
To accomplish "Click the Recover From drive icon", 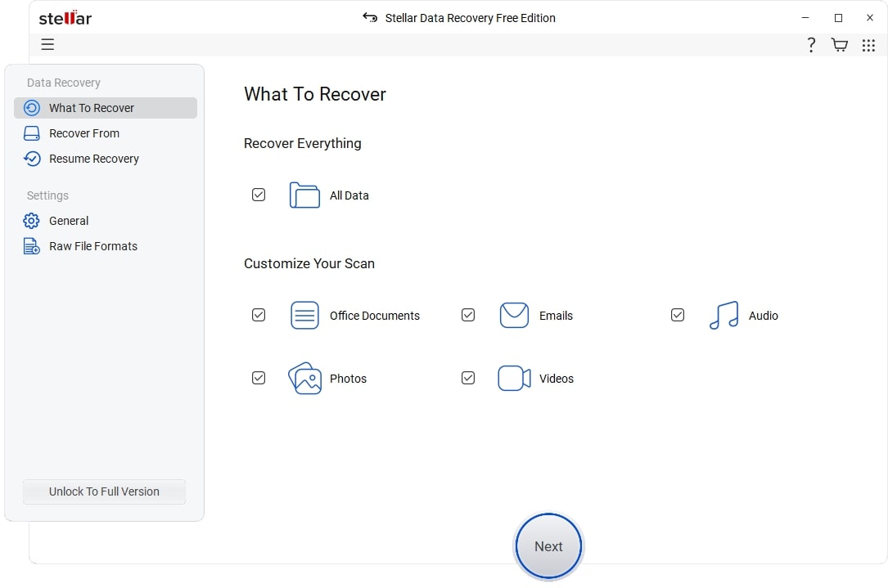I will point(32,133).
